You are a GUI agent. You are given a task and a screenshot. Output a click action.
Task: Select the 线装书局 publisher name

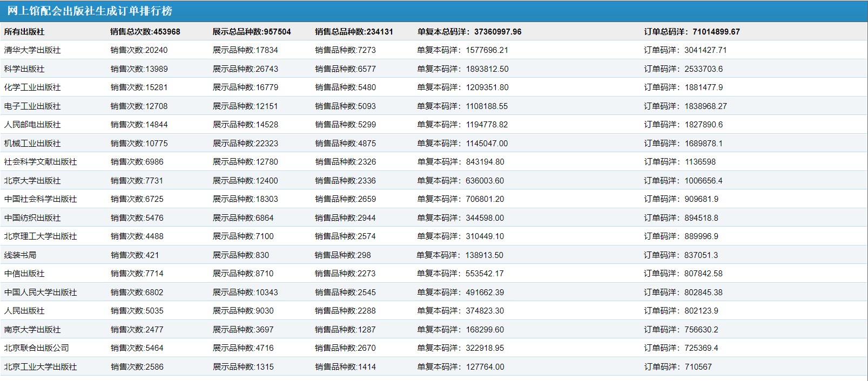(x=21, y=255)
